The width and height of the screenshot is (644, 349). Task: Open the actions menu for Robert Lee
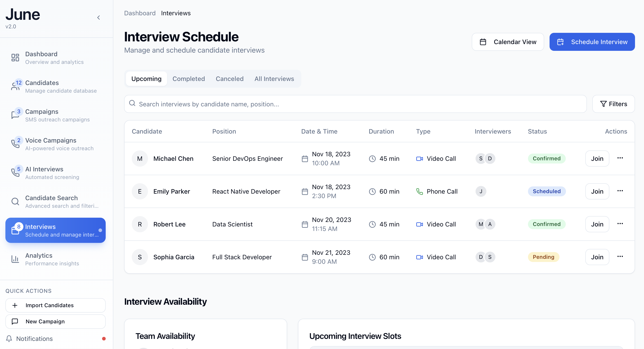pyautogui.click(x=620, y=224)
